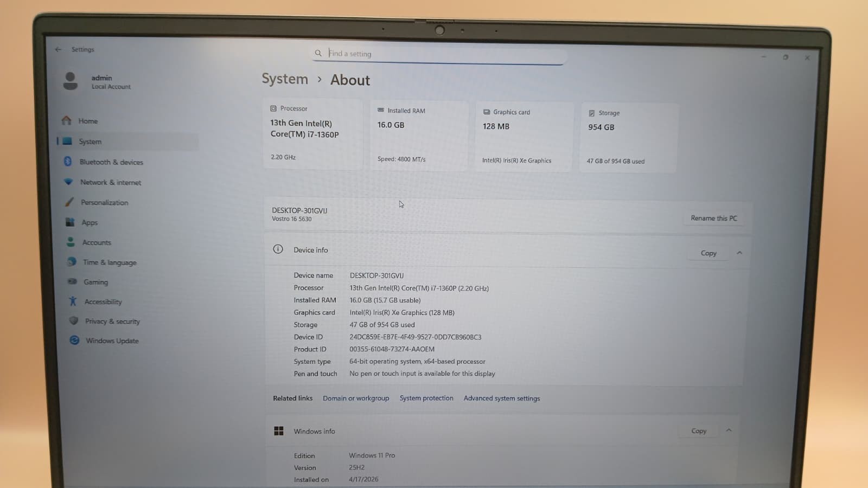Open Gaming settings page
The width and height of the screenshot is (868, 488).
pos(95,282)
